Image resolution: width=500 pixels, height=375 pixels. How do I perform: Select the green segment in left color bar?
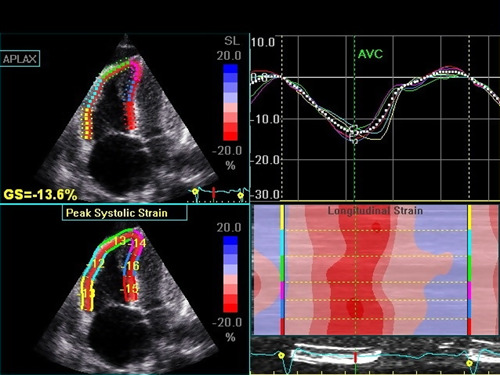click(282, 269)
